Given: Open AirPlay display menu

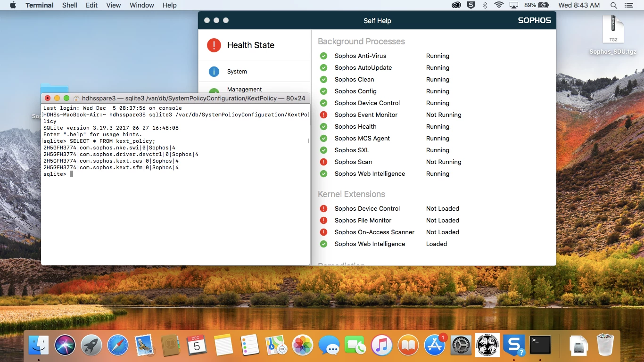Looking at the screenshot, I should 514,5.
